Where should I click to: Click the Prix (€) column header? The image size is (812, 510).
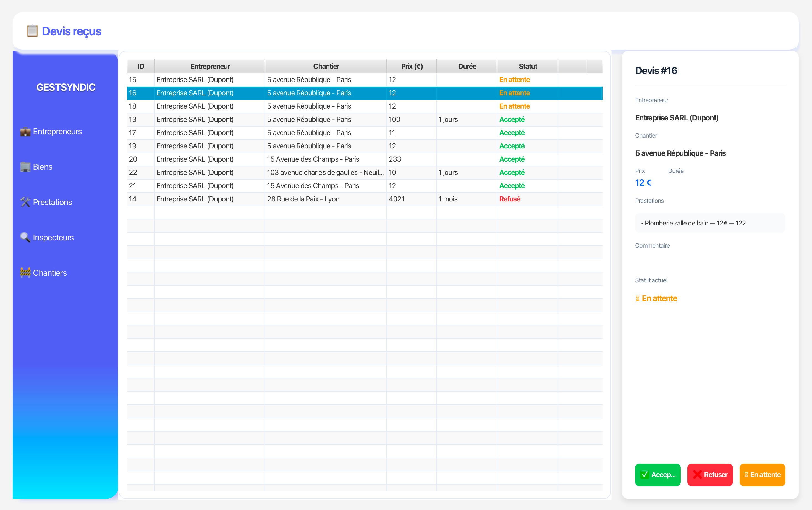[412, 66]
